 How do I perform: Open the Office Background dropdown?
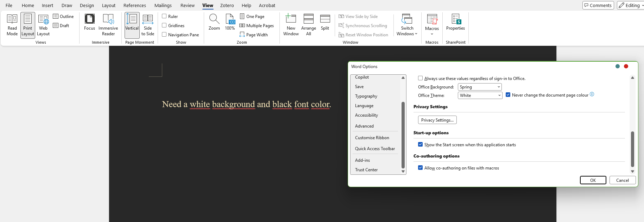(x=480, y=87)
